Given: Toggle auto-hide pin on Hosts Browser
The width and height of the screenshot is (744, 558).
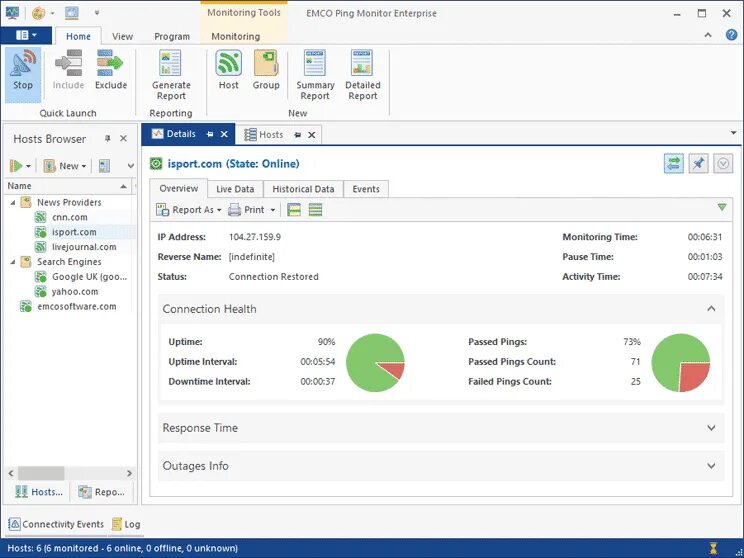Looking at the screenshot, I should [108, 138].
